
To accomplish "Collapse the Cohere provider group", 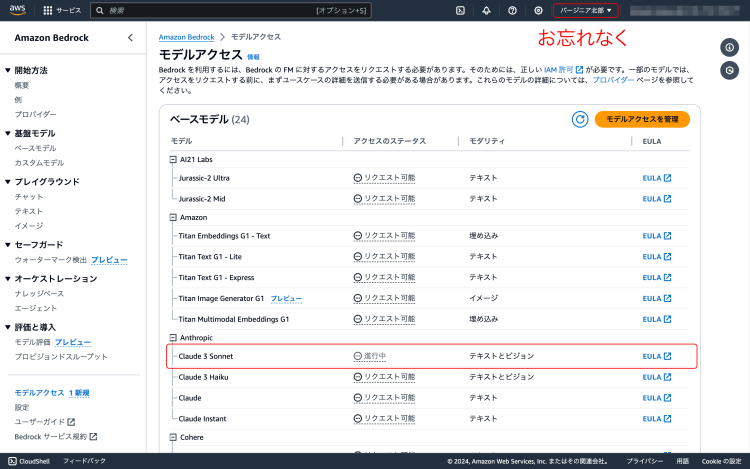I will [x=173, y=437].
